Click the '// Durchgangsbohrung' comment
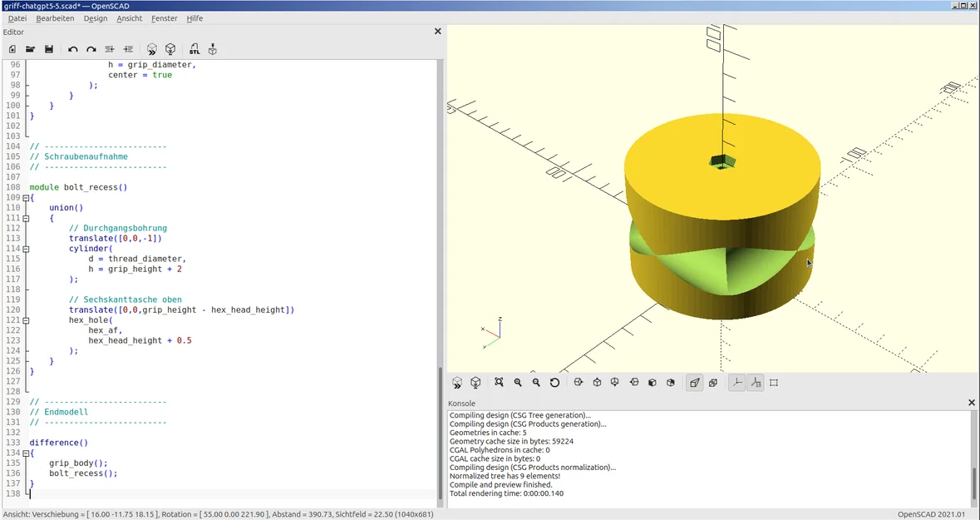 click(x=117, y=228)
